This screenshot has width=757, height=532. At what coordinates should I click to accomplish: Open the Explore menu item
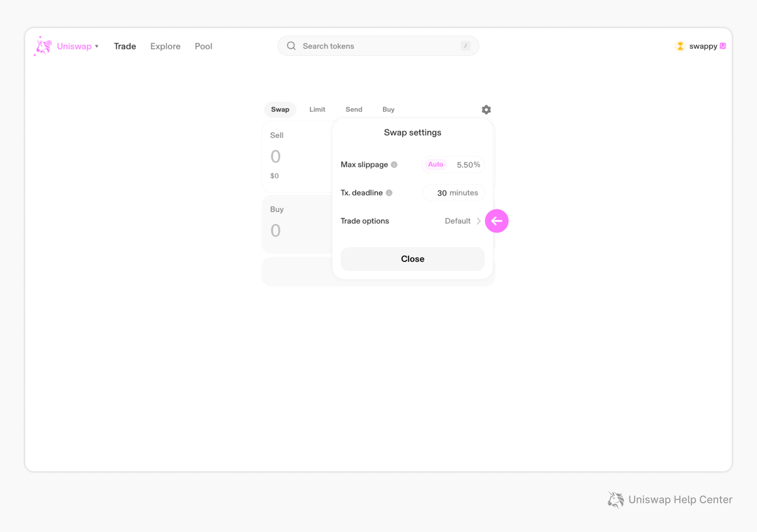165,46
